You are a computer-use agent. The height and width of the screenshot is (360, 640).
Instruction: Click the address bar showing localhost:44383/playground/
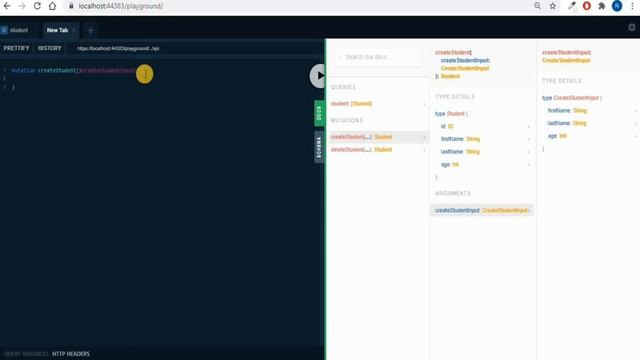120,6
